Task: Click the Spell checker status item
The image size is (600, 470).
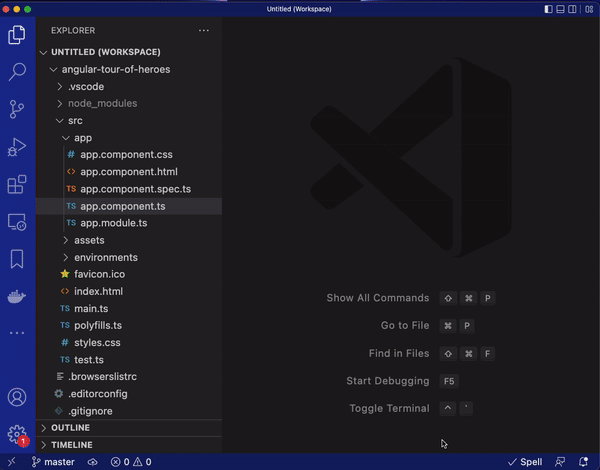Action: pyautogui.click(x=525, y=462)
